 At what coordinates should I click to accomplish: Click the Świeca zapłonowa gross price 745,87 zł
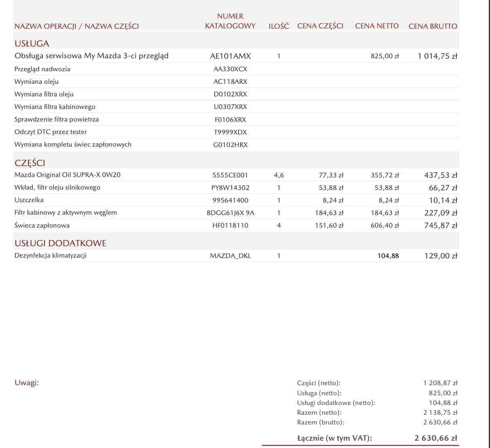pos(441,225)
